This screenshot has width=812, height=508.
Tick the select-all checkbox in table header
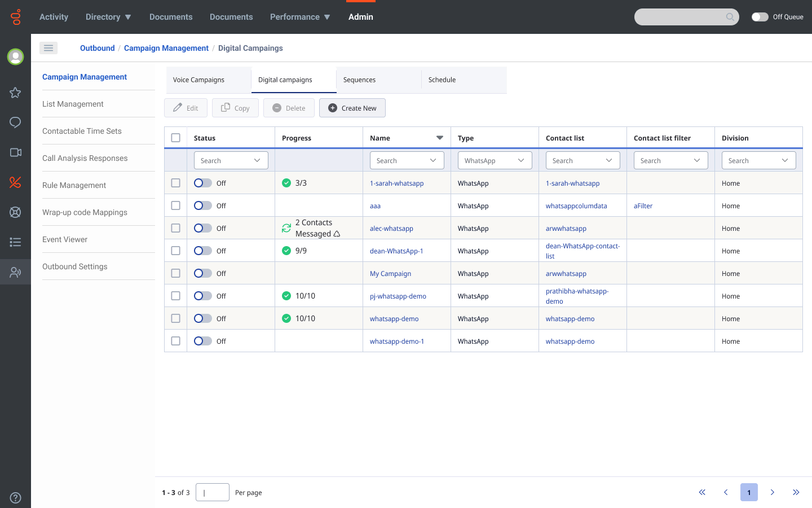click(175, 138)
